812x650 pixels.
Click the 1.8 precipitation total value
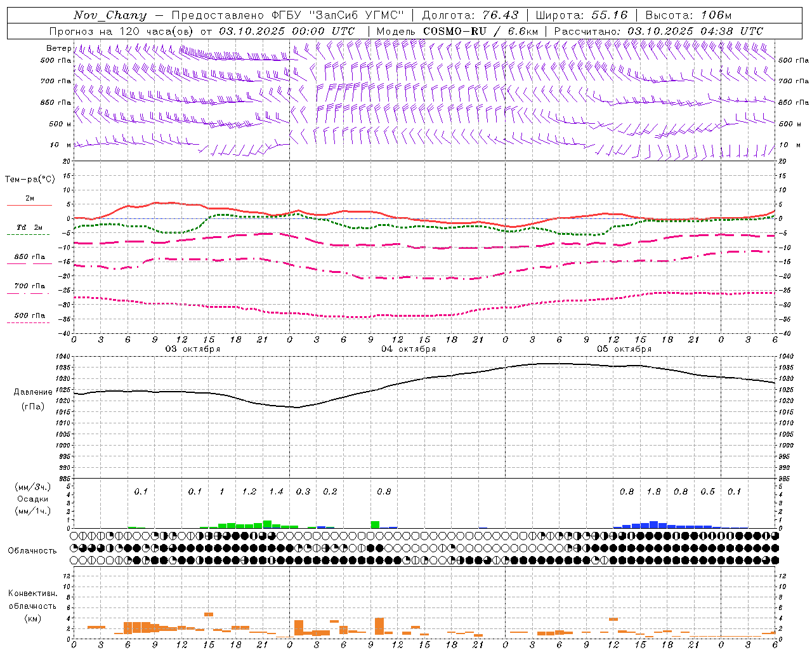(653, 491)
